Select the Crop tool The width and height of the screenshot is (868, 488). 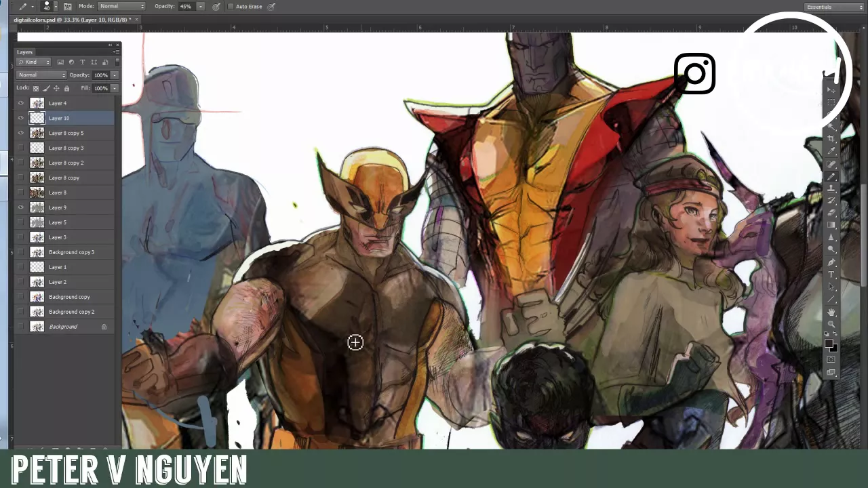[831, 138]
